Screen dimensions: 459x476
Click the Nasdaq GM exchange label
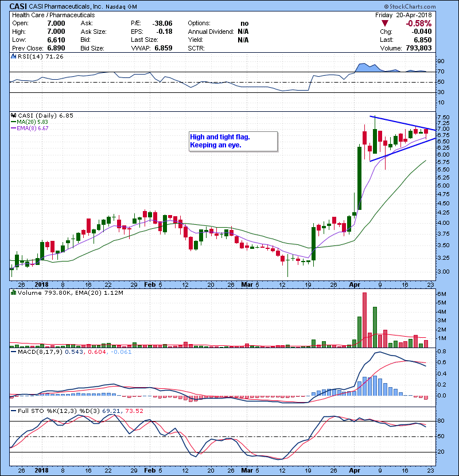click(x=121, y=6)
